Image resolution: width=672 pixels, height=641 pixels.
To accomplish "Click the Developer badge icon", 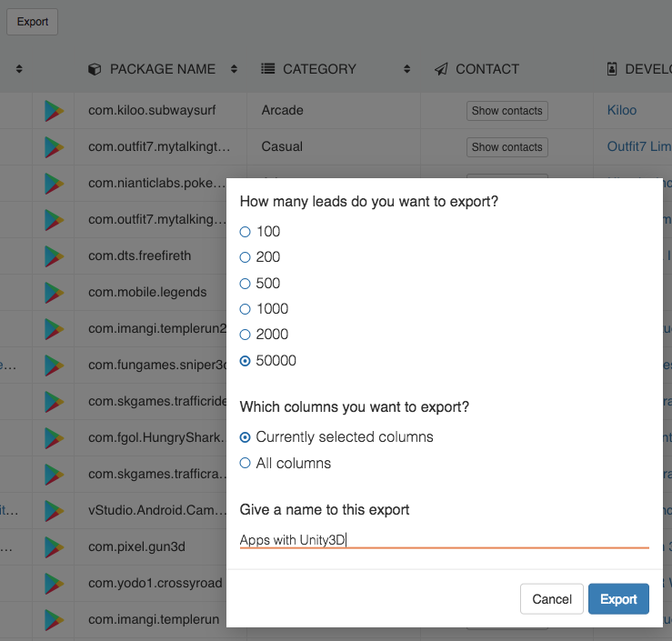I will point(612,69).
